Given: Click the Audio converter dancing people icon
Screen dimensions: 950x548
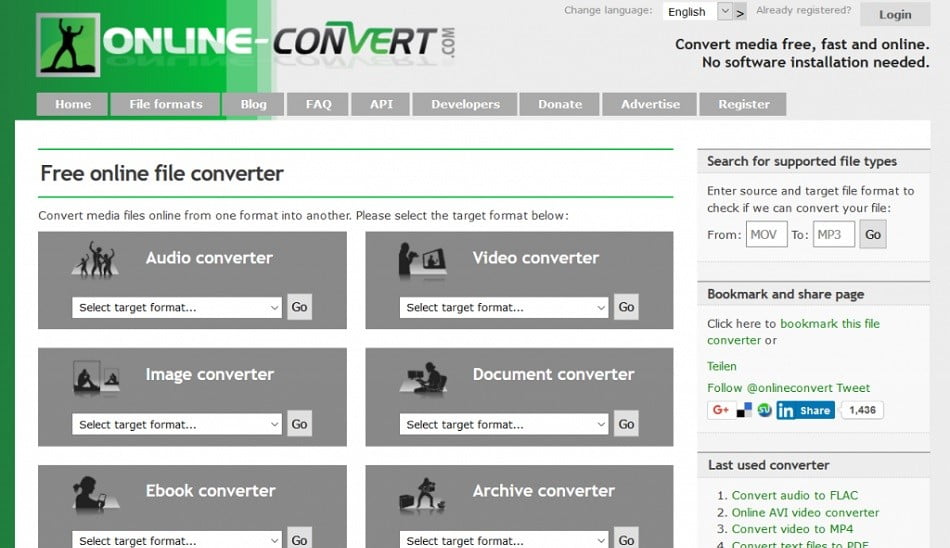Looking at the screenshot, I should [x=95, y=261].
